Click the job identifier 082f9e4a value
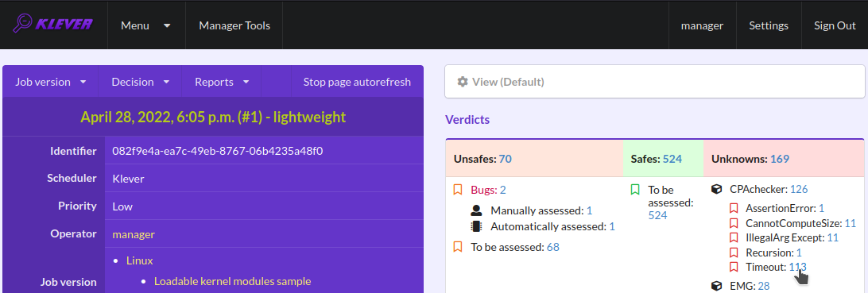 pyautogui.click(x=218, y=151)
